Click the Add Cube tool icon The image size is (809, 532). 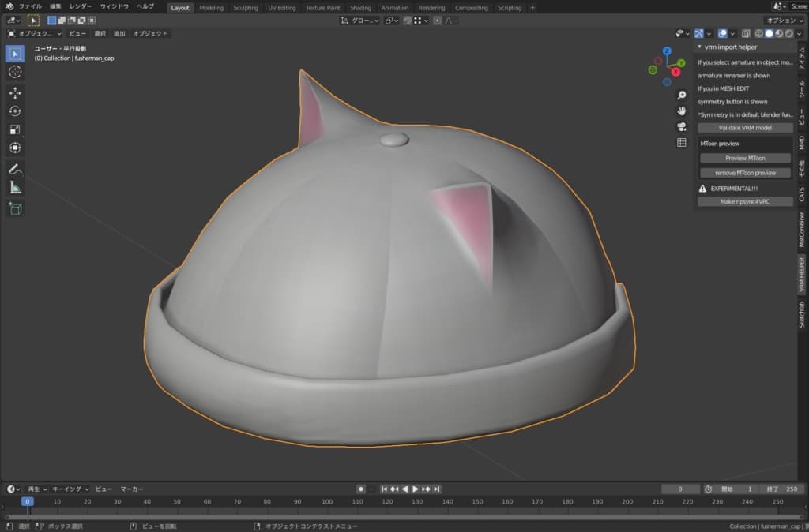[15, 208]
